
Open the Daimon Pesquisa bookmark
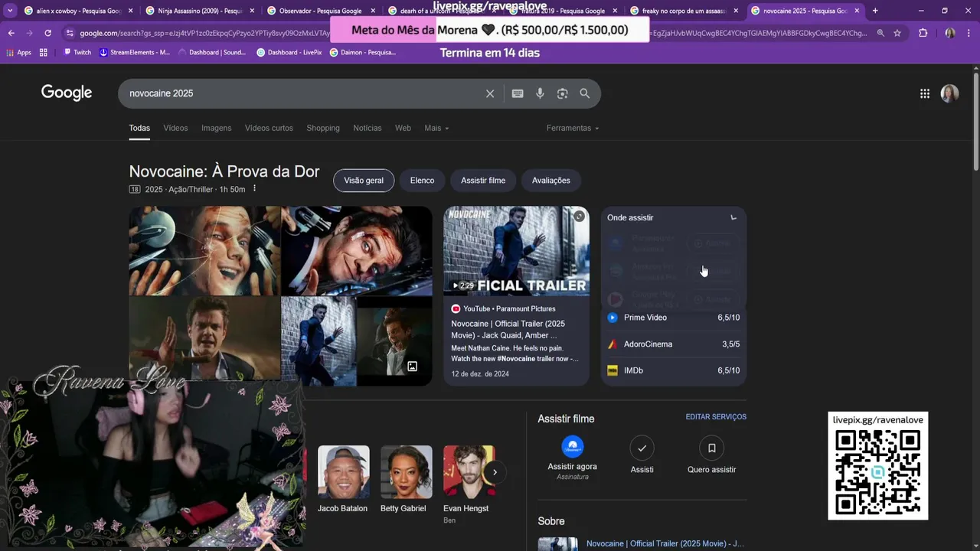(363, 52)
